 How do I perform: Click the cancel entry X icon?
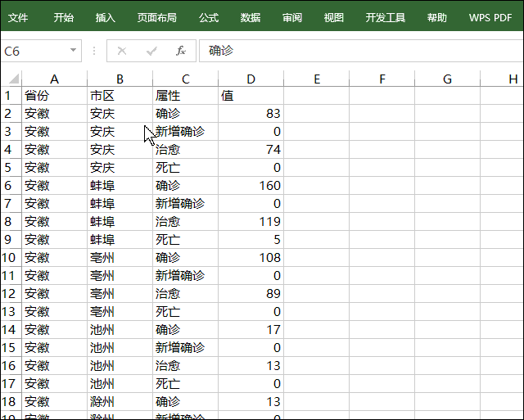pyautogui.click(x=122, y=51)
